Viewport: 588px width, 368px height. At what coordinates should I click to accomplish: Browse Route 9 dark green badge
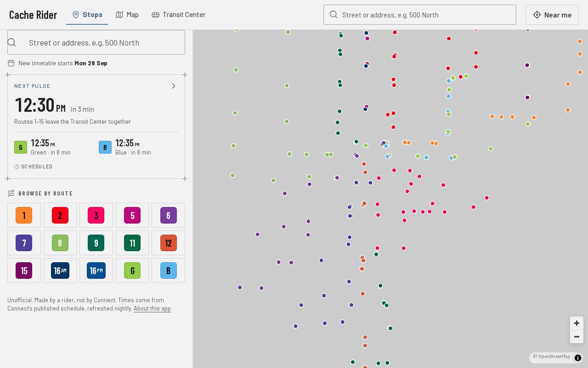96,243
